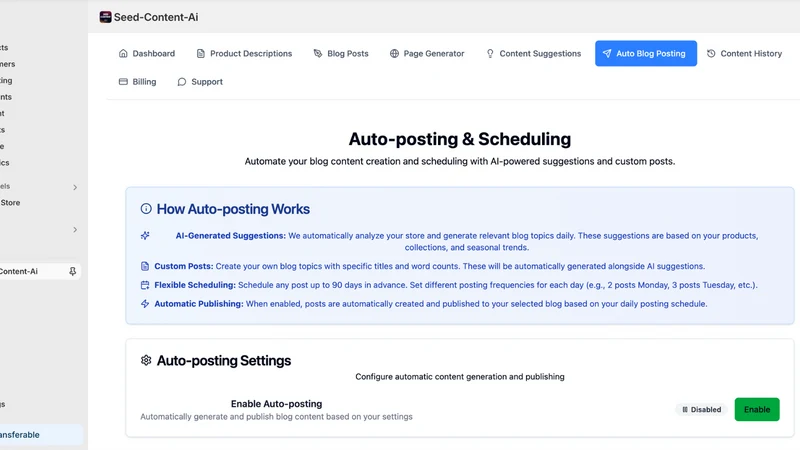This screenshot has height=450, width=800.
Task: Click the Support chat bubble icon
Action: pos(182,82)
